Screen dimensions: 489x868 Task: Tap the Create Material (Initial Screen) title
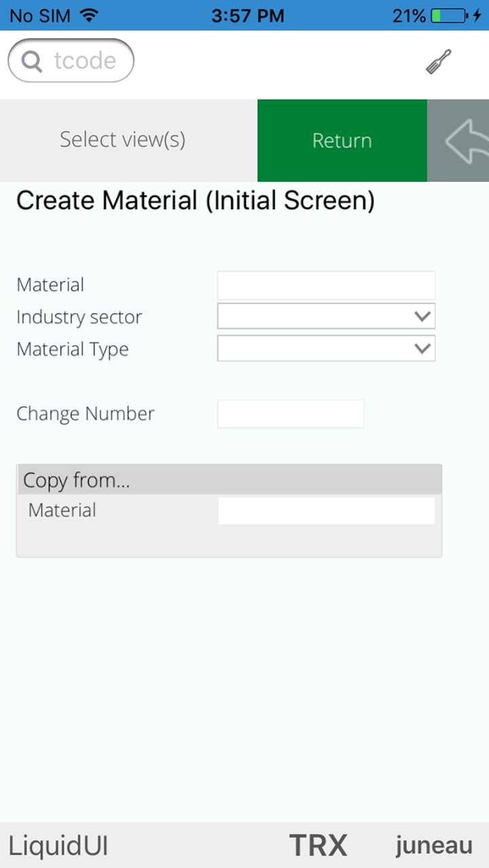pos(196,201)
